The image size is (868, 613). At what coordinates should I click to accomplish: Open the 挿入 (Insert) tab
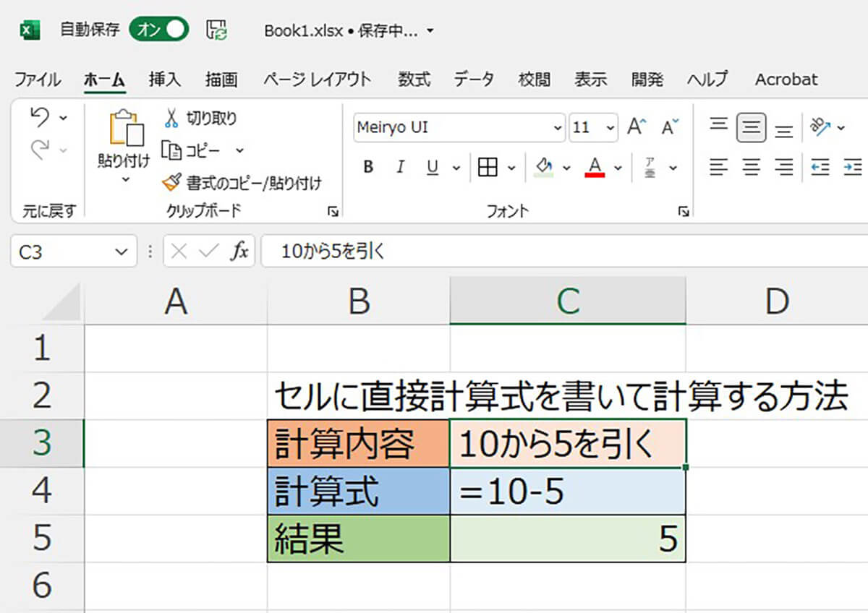(164, 80)
